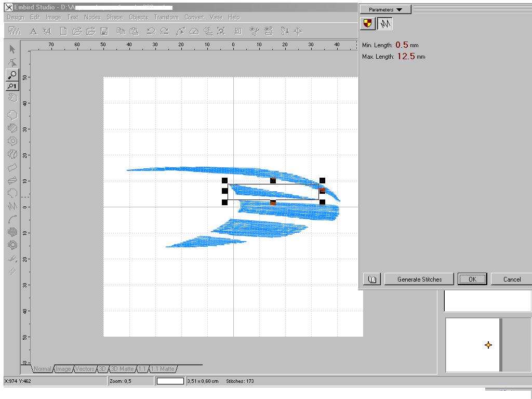Screen dimensions: 532x399
Task: Switch to the 3D Matte tab
Action: tap(122, 369)
